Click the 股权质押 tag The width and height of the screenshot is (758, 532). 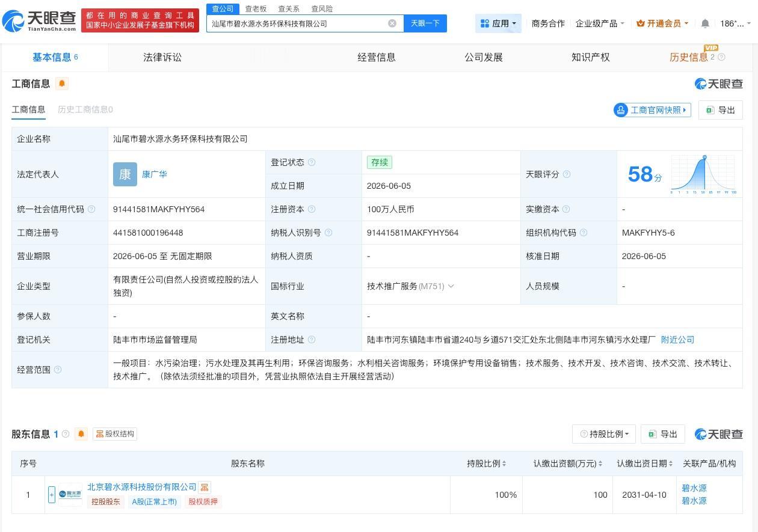pos(203,501)
